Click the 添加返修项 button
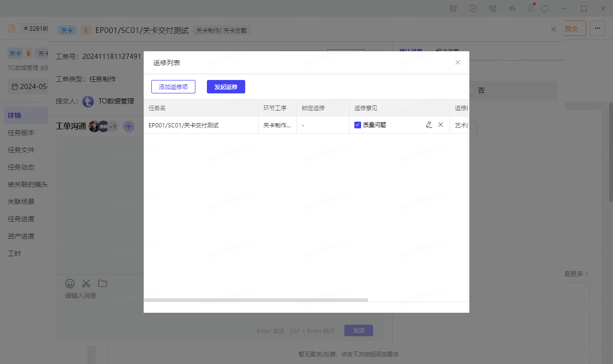The width and height of the screenshot is (613, 364). point(173,87)
